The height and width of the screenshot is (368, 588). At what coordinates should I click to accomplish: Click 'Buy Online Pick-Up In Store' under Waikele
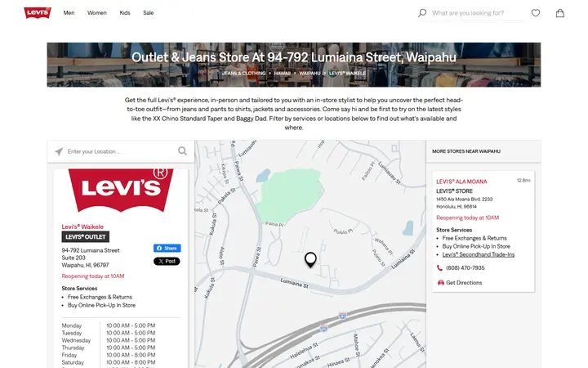(x=101, y=305)
